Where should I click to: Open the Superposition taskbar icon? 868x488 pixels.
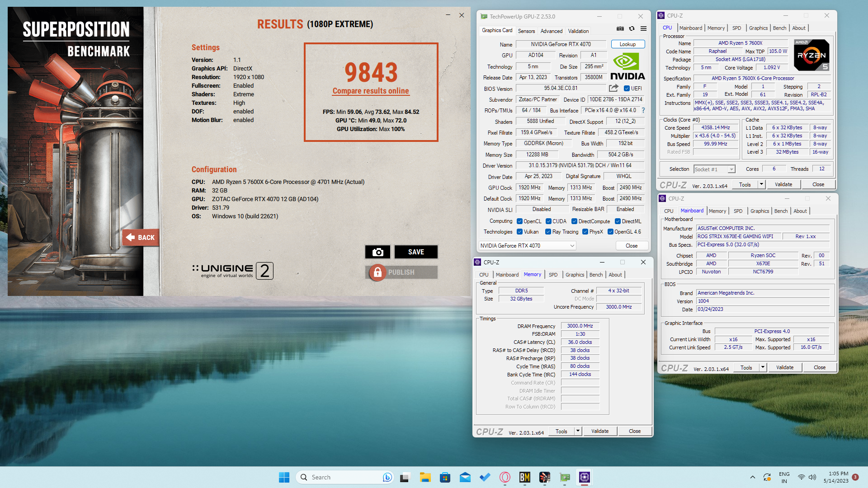pos(544,477)
